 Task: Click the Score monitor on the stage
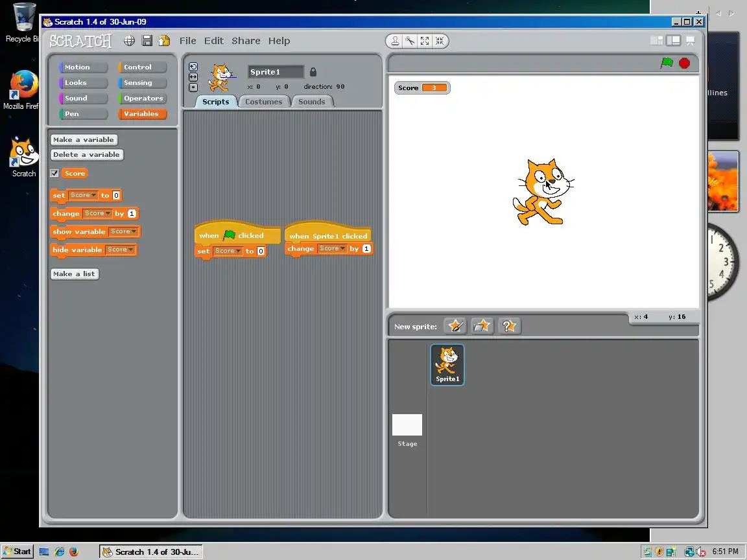[422, 87]
